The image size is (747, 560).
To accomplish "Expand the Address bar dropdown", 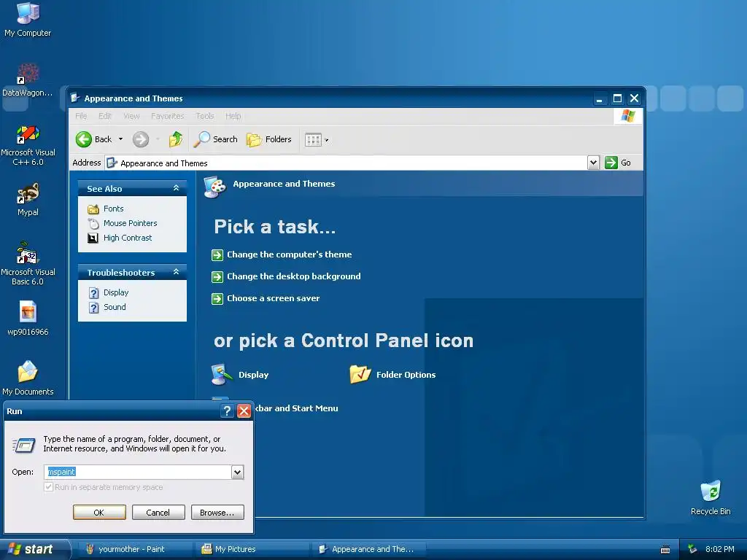I will coord(593,163).
